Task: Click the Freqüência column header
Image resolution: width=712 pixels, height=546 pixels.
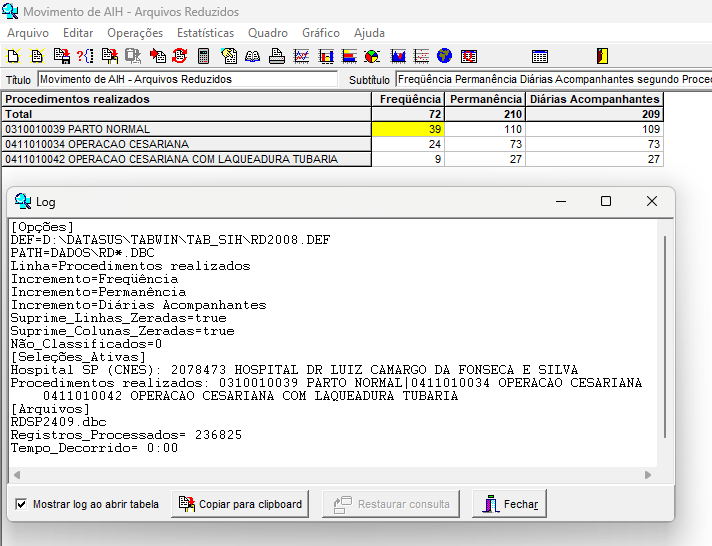Action: tap(408, 99)
